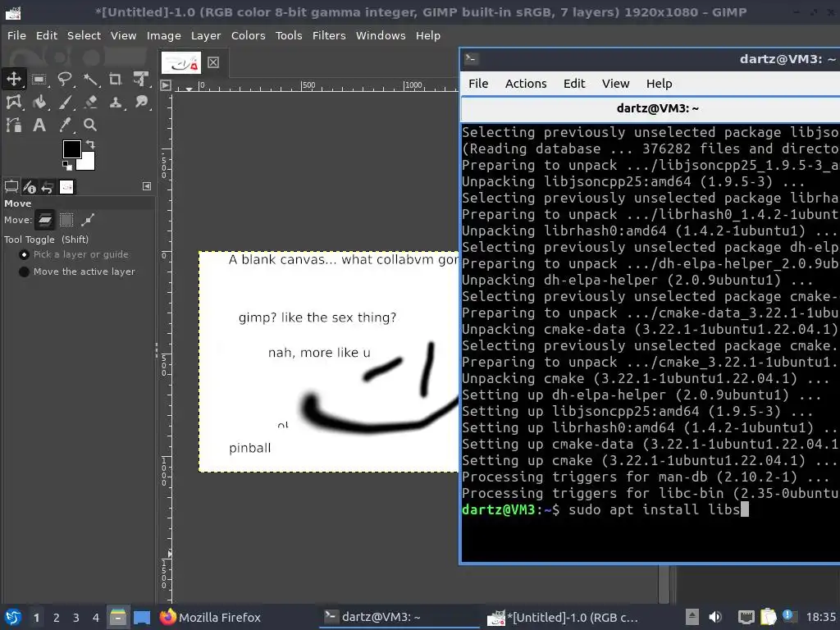Viewport: 840px width, 630px height.
Task: Open GIMP View menu
Action: coord(124,35)
